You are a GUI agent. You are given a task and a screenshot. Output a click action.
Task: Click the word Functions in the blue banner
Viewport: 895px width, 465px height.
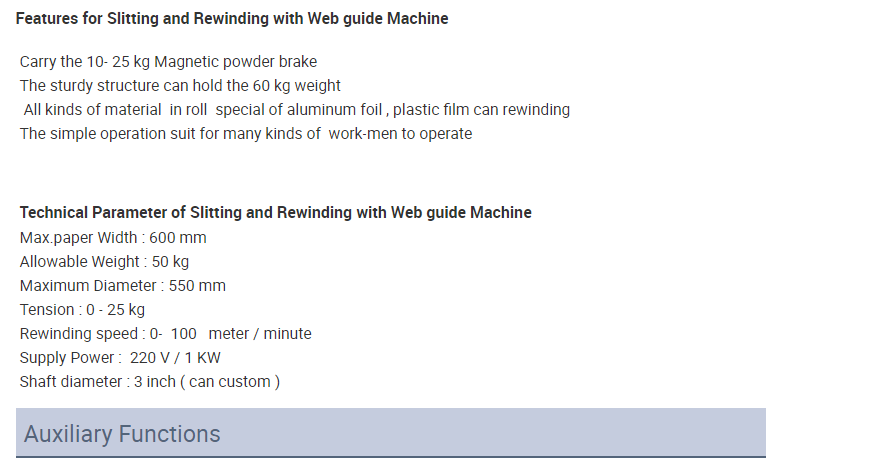(170, 434)
